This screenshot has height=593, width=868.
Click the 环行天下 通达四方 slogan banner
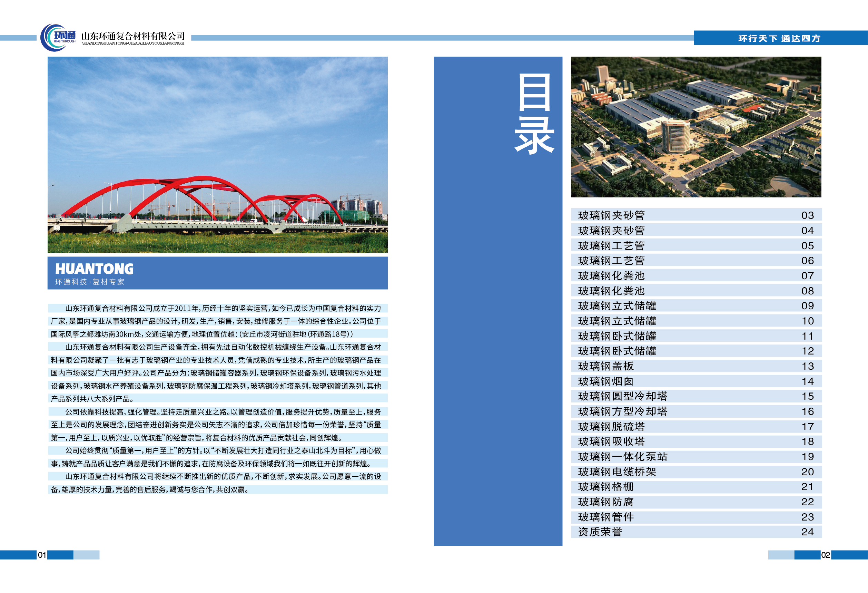(779, 38)
